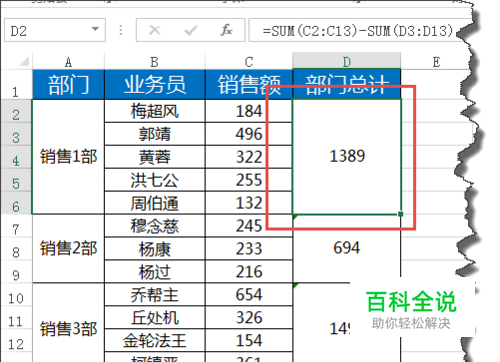Image resolution: width=500 pixels, height=362 pixels.
Task: Select sales value 184
Action: point(249,111)
